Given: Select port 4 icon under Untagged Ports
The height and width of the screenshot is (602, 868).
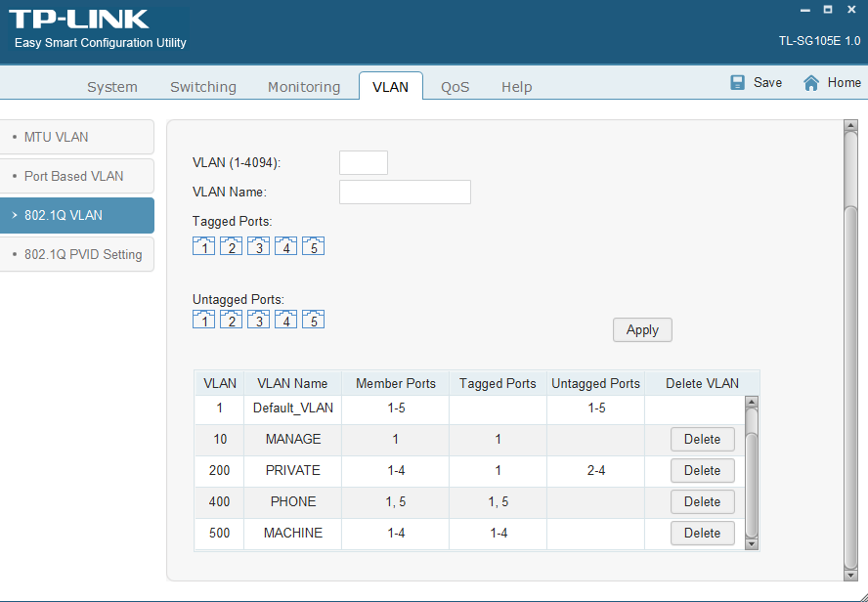Looking at the screenshot, I should pos(285,320).
